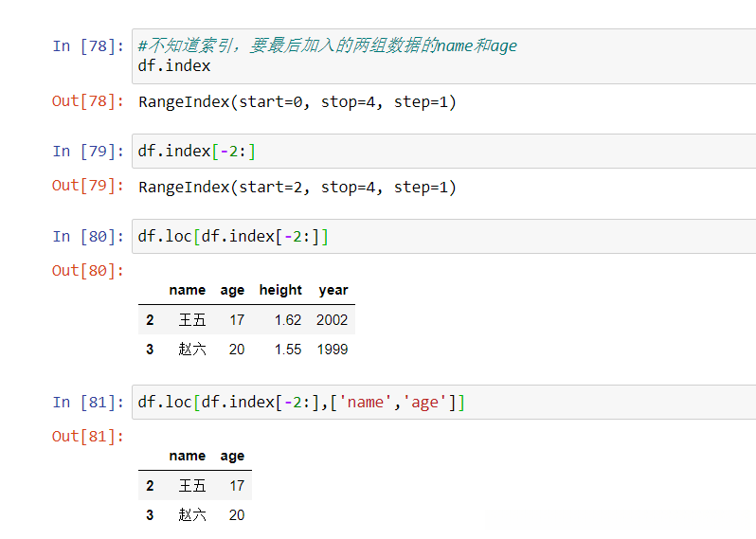Image resolution: width=756 pixels, height=539 pixels.
Task: Click the Out[78] output prompt
Action: coord(88,101)
